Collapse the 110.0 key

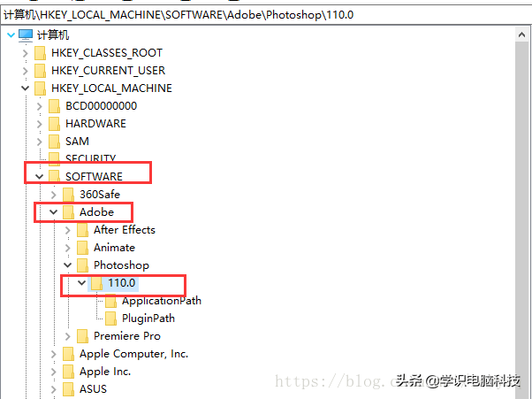(82, 283)
